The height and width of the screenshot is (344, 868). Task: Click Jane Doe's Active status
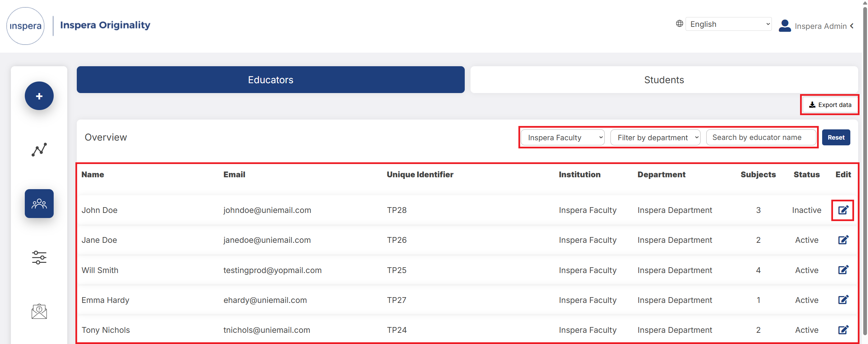click(807, 240)
